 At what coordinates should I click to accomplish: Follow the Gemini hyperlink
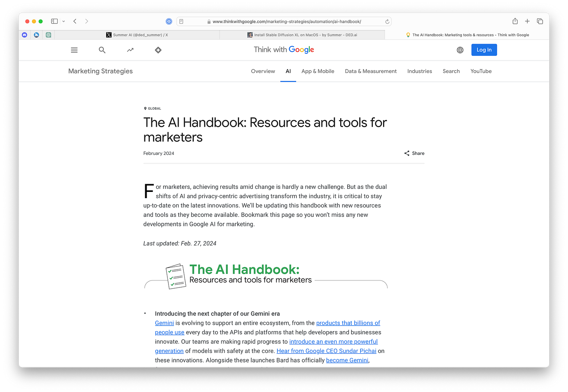coord(164,323)
